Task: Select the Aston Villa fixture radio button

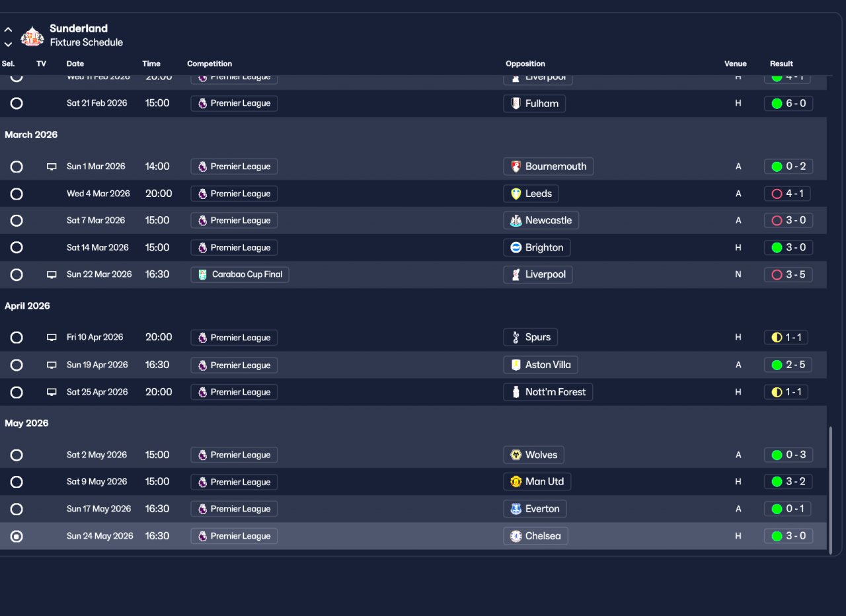Action: point(17,365)
